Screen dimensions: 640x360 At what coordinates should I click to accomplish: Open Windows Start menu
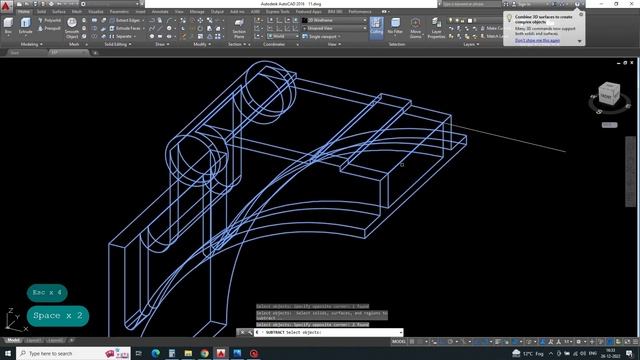point(8,353)
